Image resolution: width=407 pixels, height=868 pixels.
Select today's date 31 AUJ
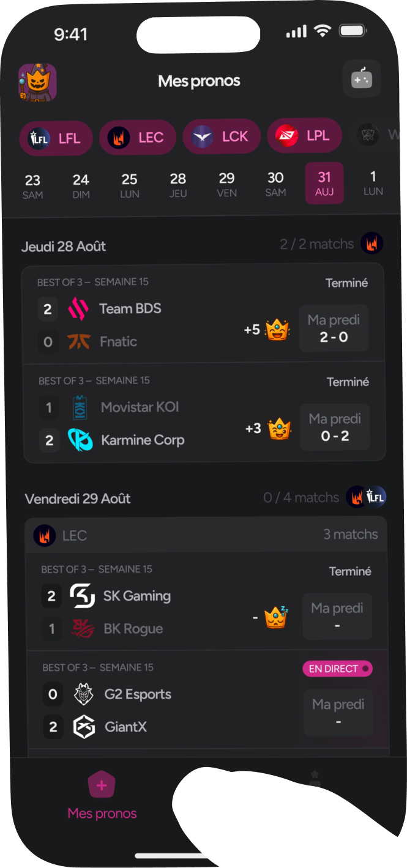[324, 184]
